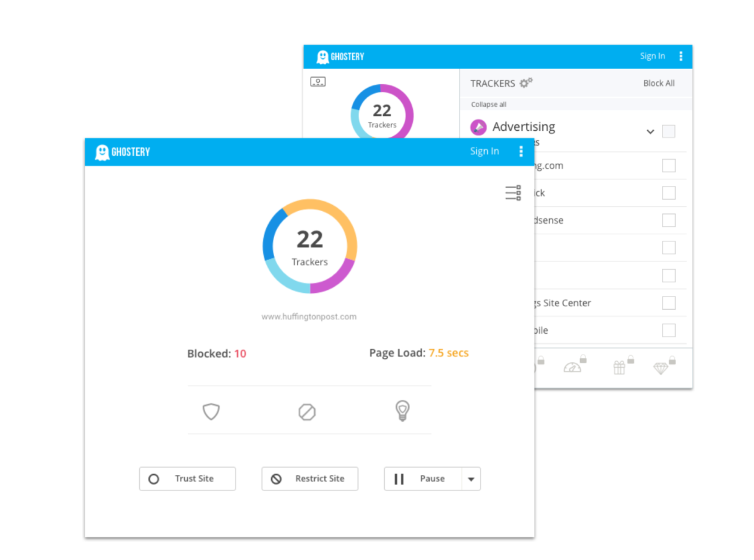This screenshot has width=754, height=560.
Task: Pause Ghostery with the Pause button
Action: 423,479
